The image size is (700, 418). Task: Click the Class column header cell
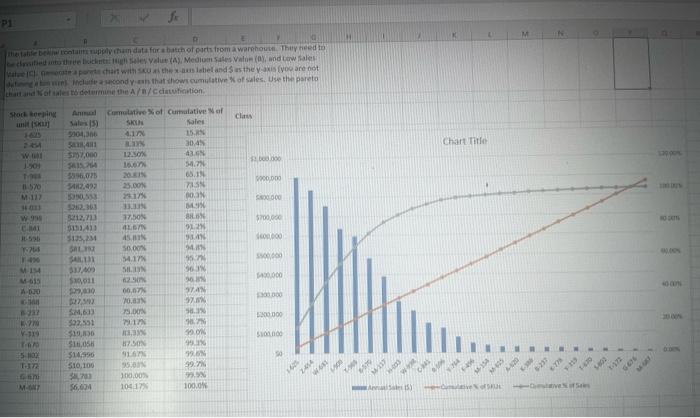(x=243, y=116)
